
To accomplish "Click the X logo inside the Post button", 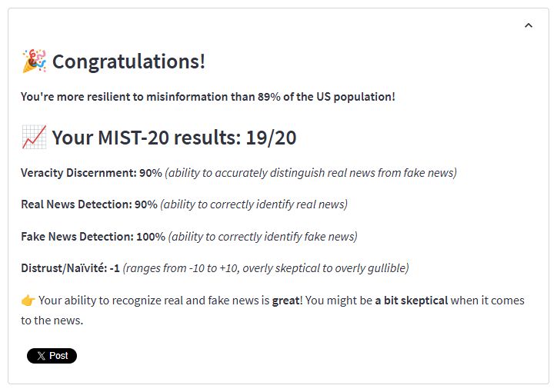I will [42, 356].
